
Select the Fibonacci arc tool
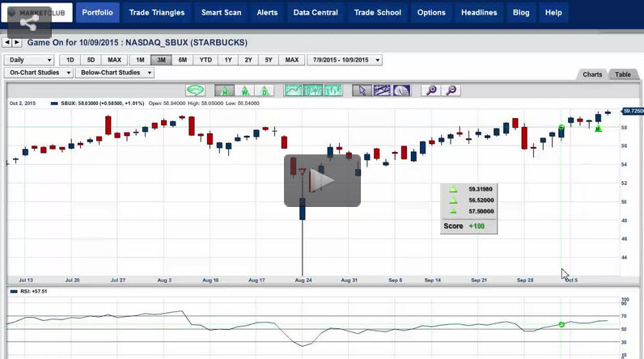[x=401, y=91]
